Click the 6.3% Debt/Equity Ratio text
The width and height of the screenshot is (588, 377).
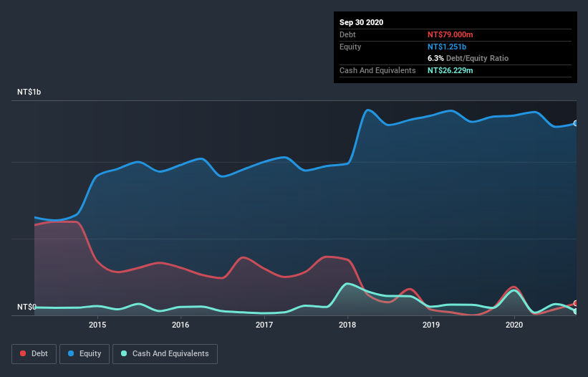pos(468,59)
